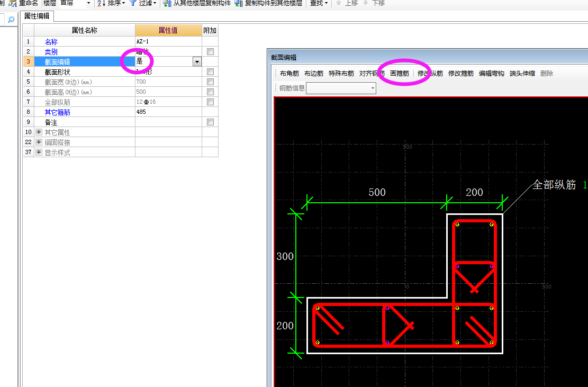Click the 对齐钢筋 button
588x387 pixels.
pos(372,74)
